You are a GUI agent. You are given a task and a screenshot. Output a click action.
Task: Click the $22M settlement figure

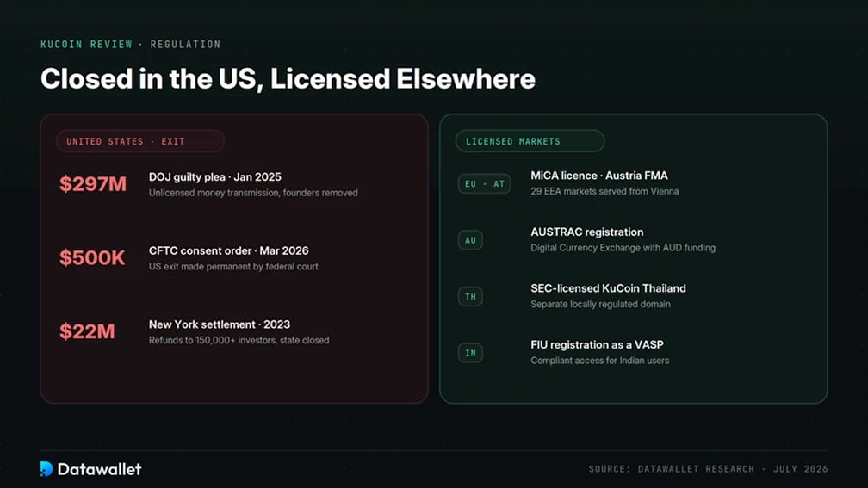point(88,330)
